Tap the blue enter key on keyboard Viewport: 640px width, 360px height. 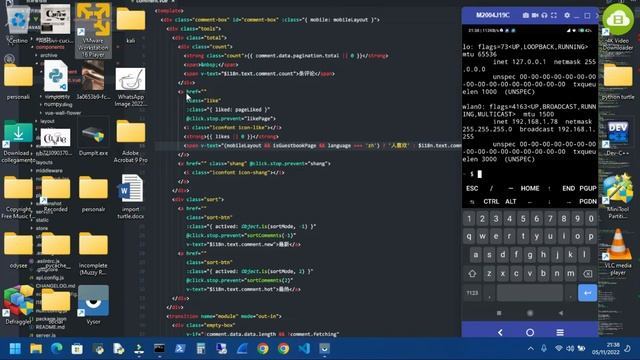point(587,293)
